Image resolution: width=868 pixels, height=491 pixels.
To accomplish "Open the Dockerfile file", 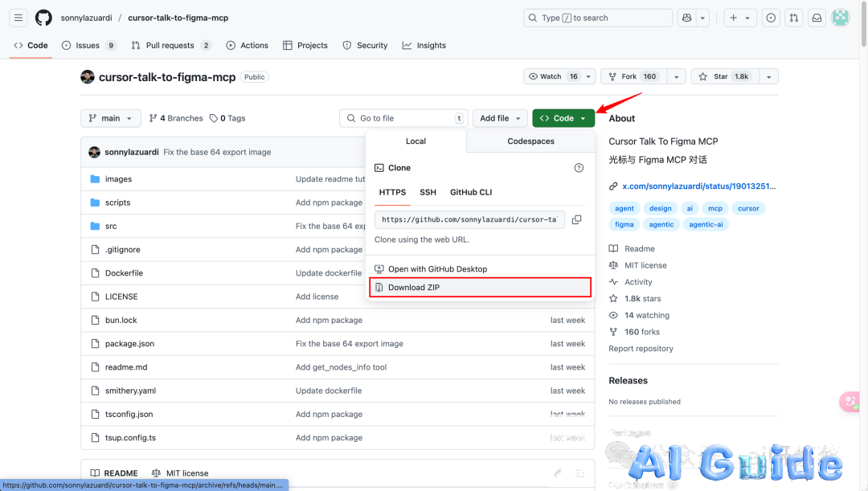I will (124, 273).
